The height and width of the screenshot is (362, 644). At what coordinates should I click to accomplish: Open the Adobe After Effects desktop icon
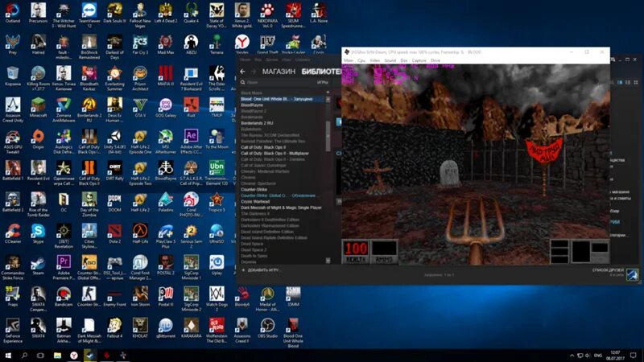[x=191, y=142]
